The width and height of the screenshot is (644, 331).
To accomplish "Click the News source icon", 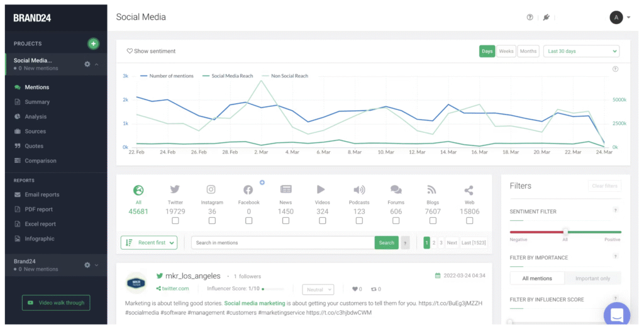I will pos(286,189).
